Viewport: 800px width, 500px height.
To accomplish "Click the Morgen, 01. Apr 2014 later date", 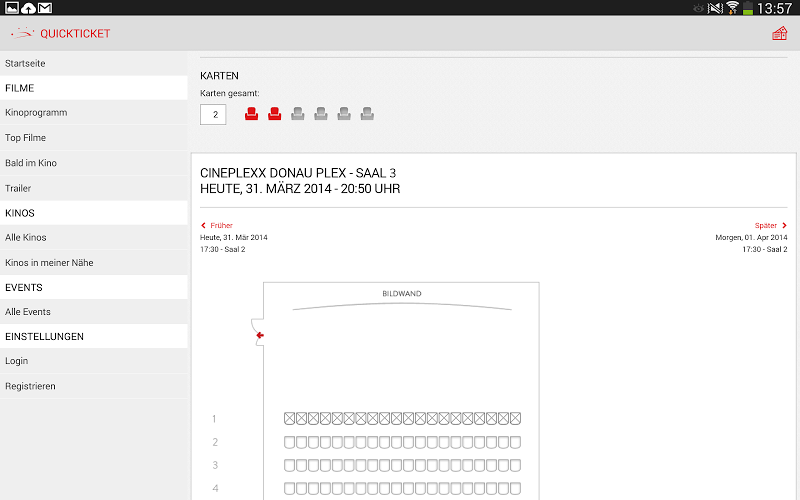I will pyautogui.click(x=751, y=237).
